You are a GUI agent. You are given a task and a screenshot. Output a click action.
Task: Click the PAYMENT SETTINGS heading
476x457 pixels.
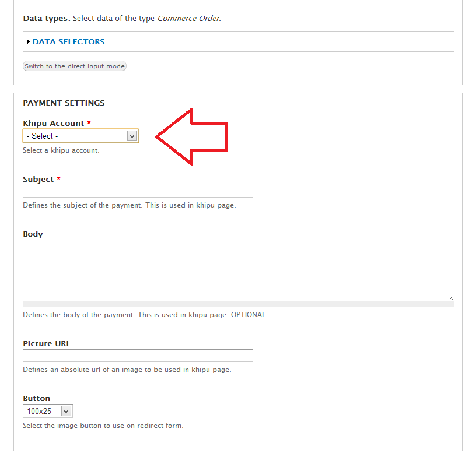64,103
